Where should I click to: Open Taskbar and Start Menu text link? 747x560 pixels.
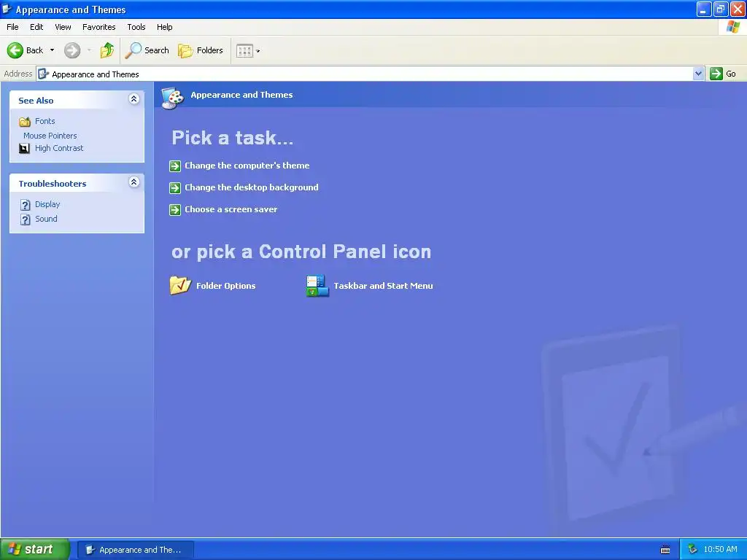tap(383, 286)
